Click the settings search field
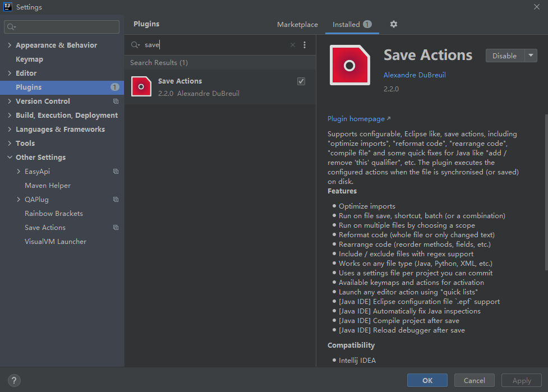Screen dimensions: 548x392 click(62, 27)
